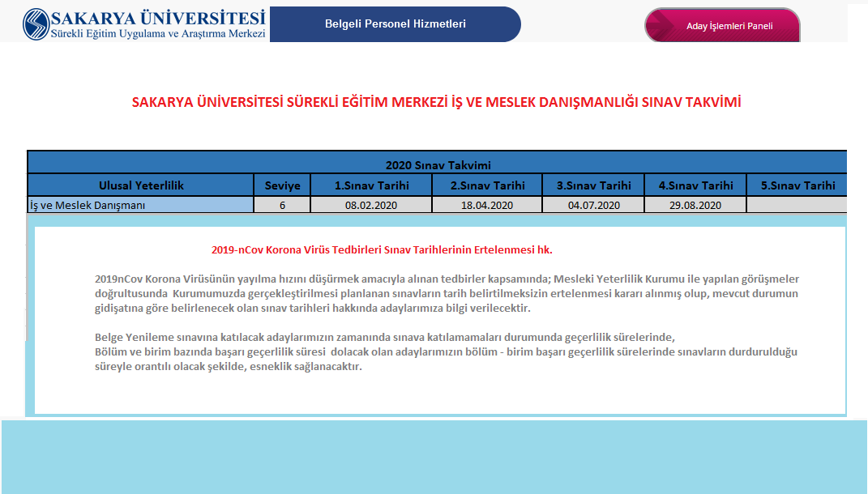The width and height of the screenshot is (868, 494).
Task: Click the 2.Sınav Tarihi column header
Action: pyautogui.click(x=487, y=185)
